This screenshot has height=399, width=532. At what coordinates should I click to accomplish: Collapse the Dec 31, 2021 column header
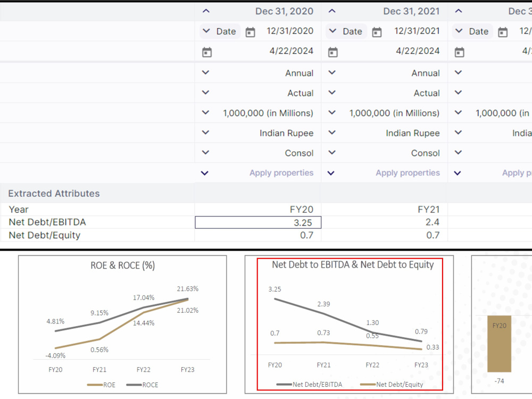tap(332, 11)
